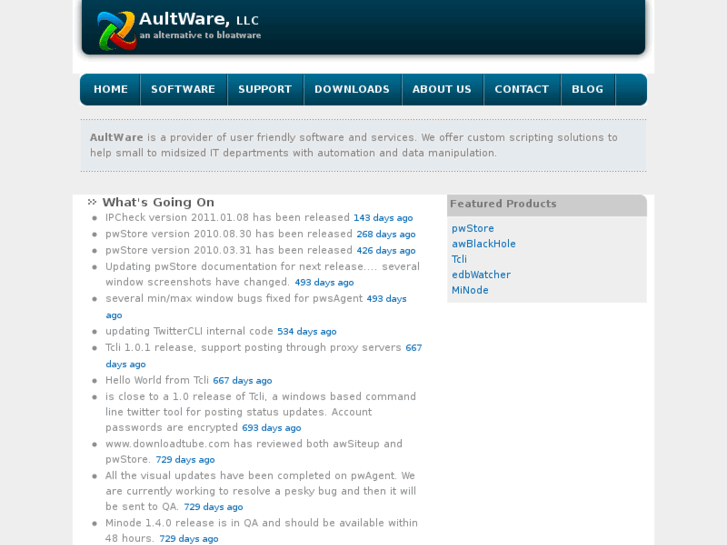Click the '268 days ago' link
Viewport: 727px width, 545px height.
(386, 234)
